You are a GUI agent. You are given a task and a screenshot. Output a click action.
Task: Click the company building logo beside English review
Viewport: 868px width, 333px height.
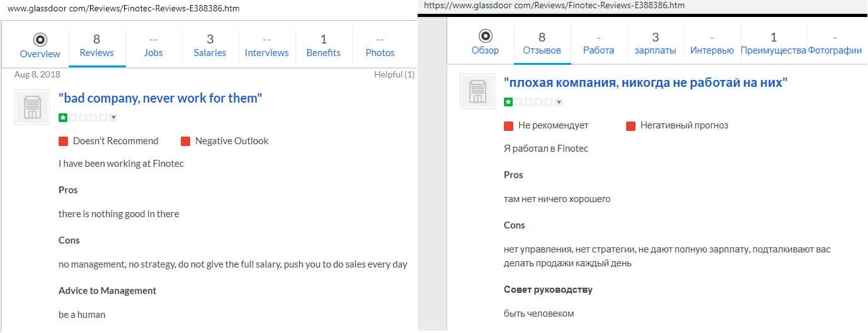(x=32, y=107)
